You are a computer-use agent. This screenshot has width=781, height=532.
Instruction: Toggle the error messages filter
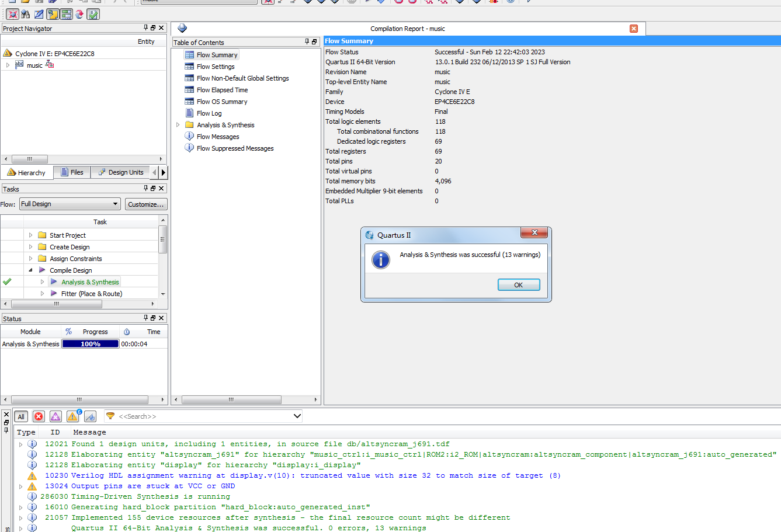[x=39, y=416]
